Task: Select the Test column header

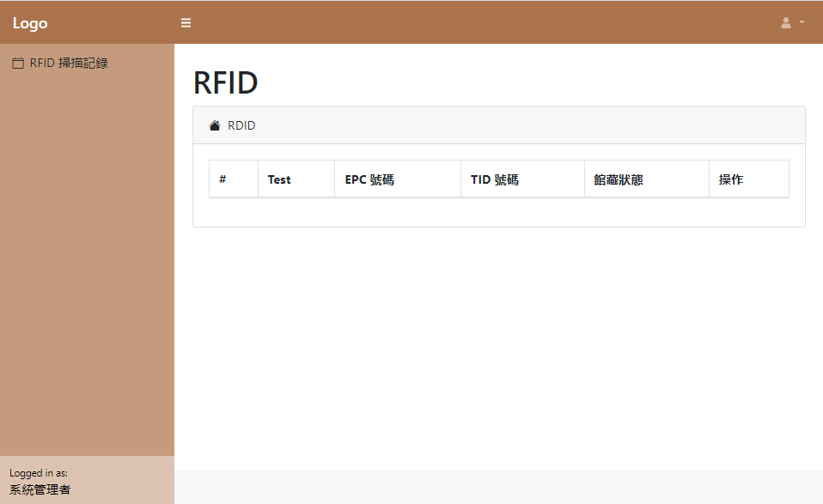Action: coord(296,179)
